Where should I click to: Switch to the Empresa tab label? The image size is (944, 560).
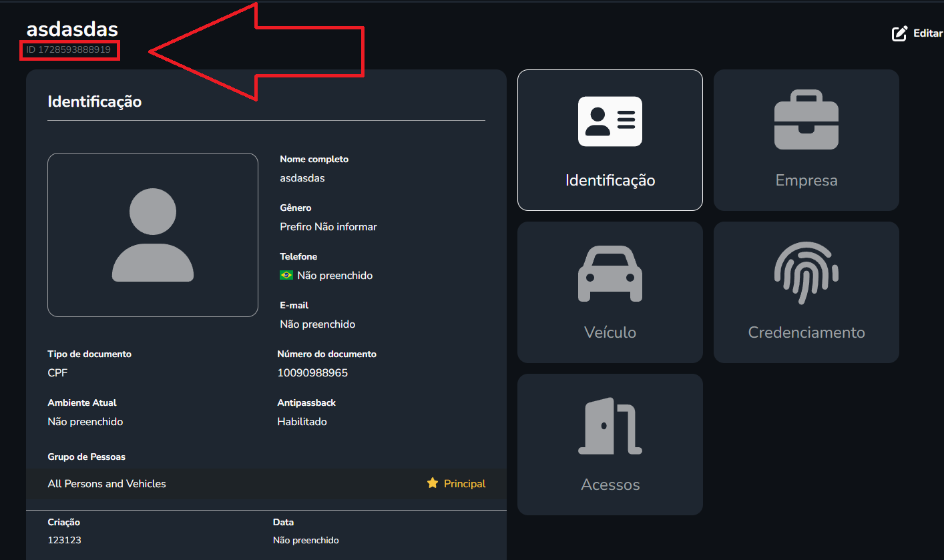pyautogui.click(x=806, y=180)
